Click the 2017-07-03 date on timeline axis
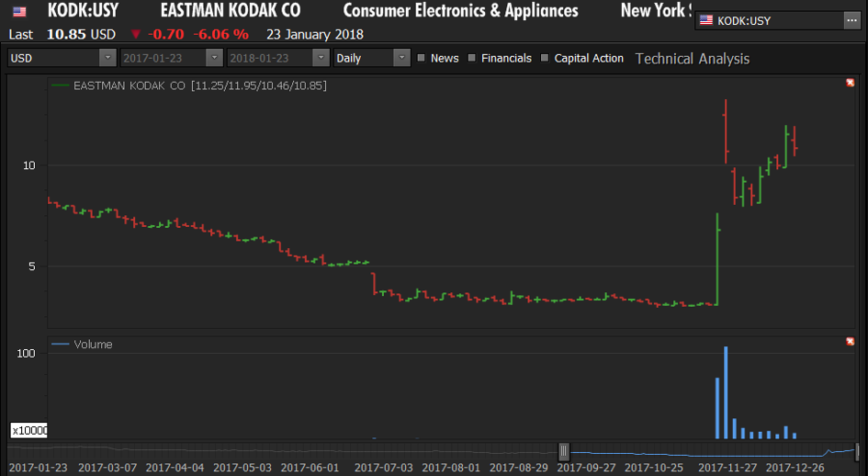This screenshot has height=476, width=868. [384, 468]
